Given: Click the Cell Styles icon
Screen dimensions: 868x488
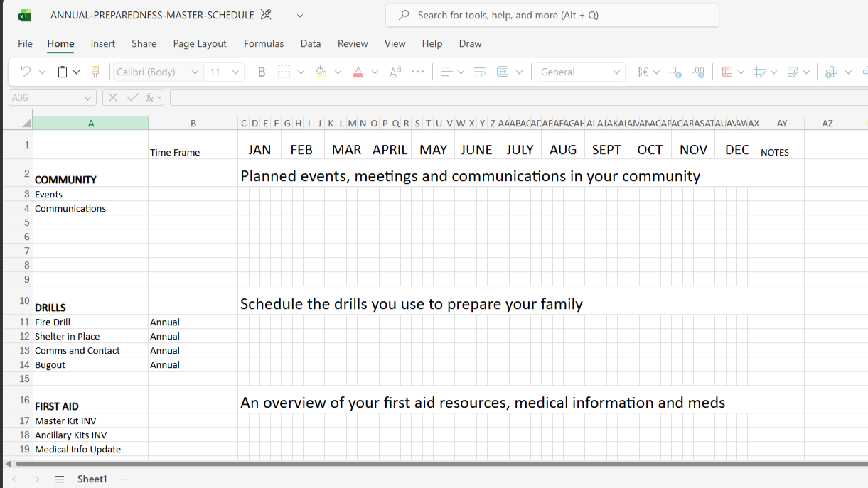Looking at the screenshot, I should 759,72.
